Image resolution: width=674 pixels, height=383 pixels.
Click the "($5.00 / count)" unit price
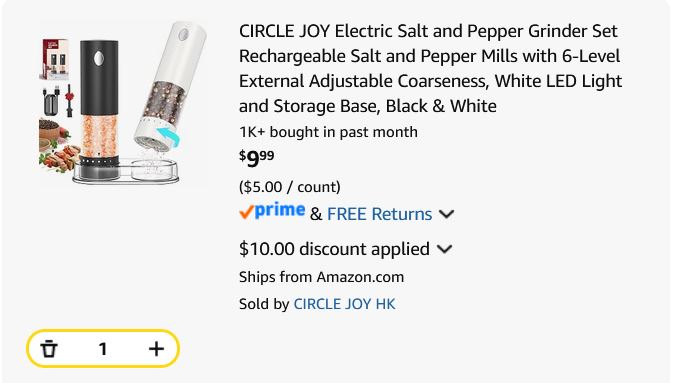(290, 187)
